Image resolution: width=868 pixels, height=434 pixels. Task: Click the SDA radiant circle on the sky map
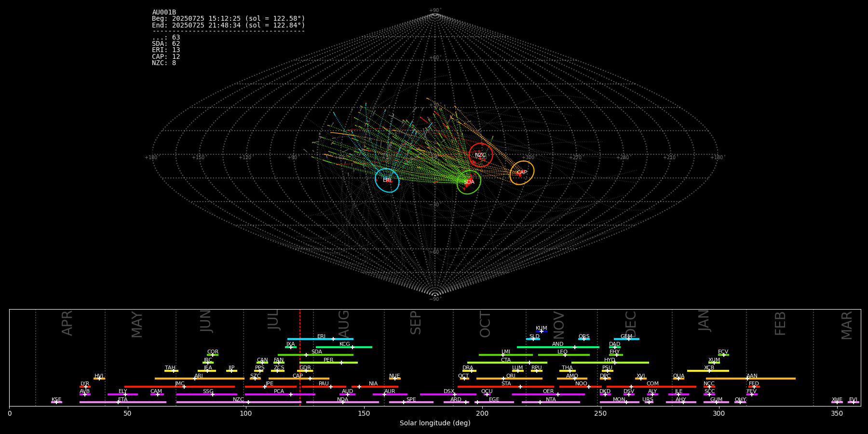(469, 182)
